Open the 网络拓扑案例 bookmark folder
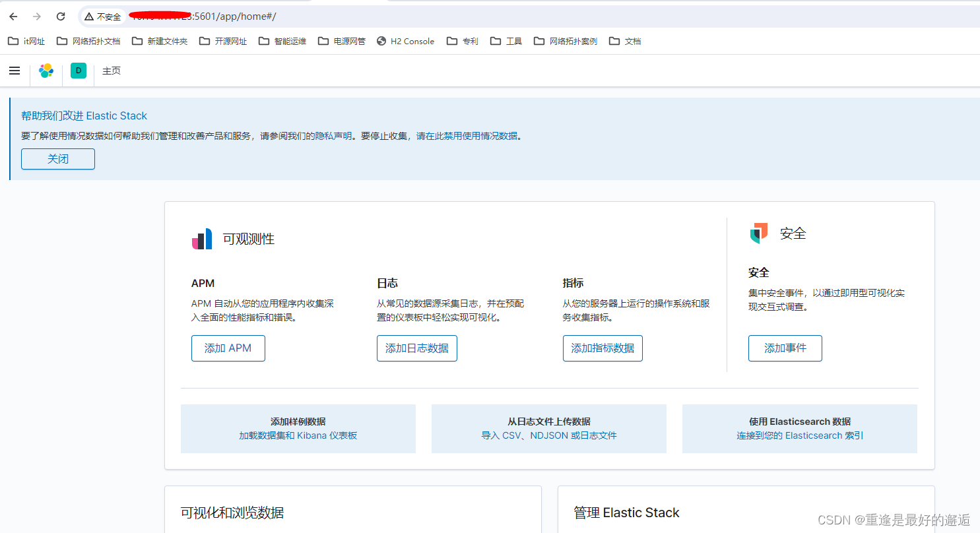Viewport: 980px width, 533px height. click(x=566, y=41)
